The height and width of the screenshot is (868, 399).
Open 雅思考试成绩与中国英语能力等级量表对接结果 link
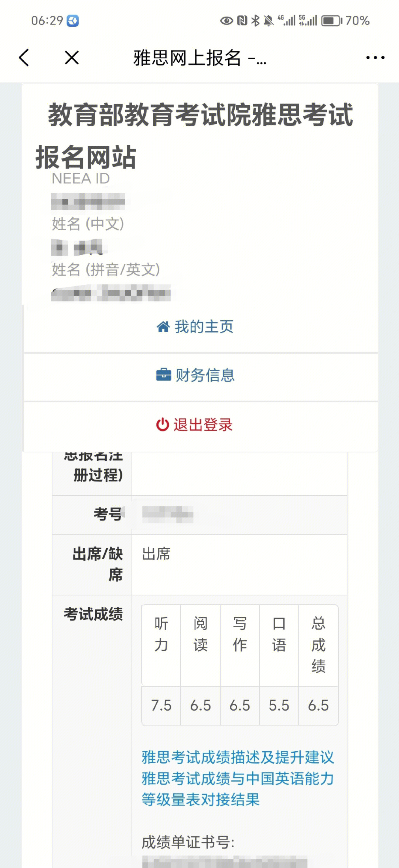click(238, 789)
